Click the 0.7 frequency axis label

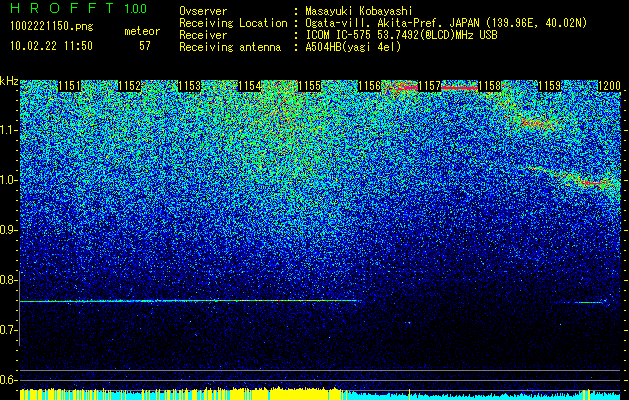(x=8, y=330)
